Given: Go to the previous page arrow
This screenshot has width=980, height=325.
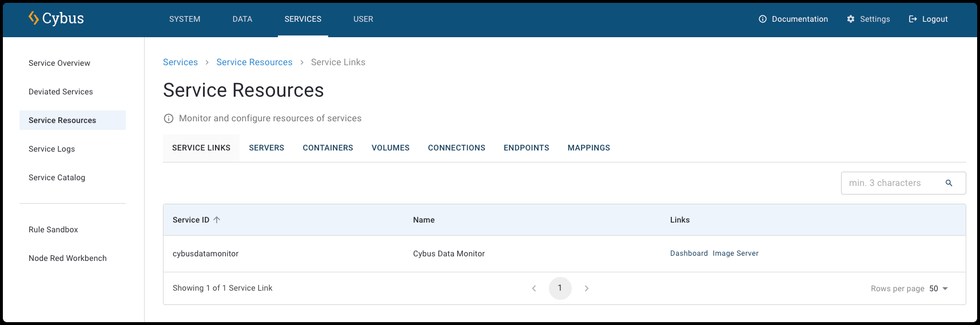Looking at the screenshot, I should point(534,288).
